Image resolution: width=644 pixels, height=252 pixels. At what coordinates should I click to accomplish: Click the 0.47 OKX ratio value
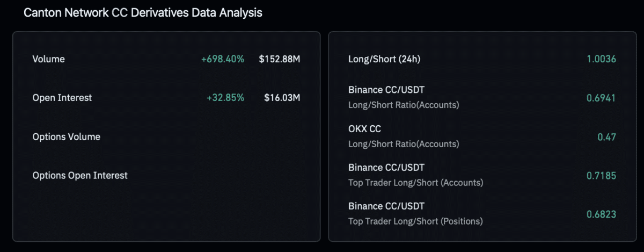606,137
